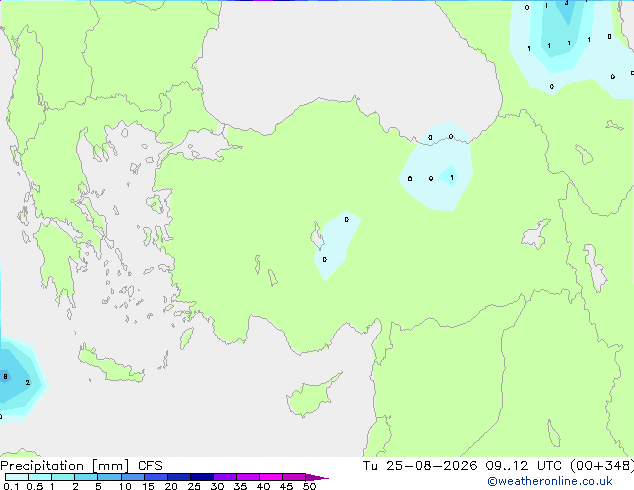The image size is (634, 490).
Task: Click the '2' value beside the '8' on the map
Action: [27, 382]
